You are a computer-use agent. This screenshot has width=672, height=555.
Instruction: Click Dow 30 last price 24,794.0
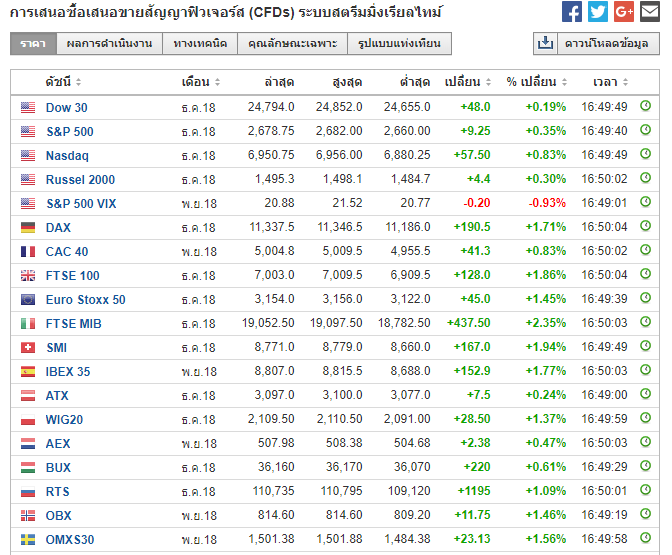271,107
